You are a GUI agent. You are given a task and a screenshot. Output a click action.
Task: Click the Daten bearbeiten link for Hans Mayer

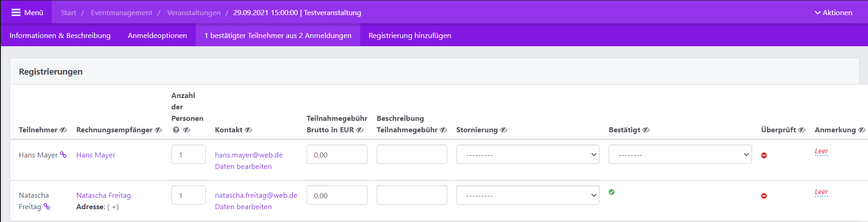coord(243,166)
